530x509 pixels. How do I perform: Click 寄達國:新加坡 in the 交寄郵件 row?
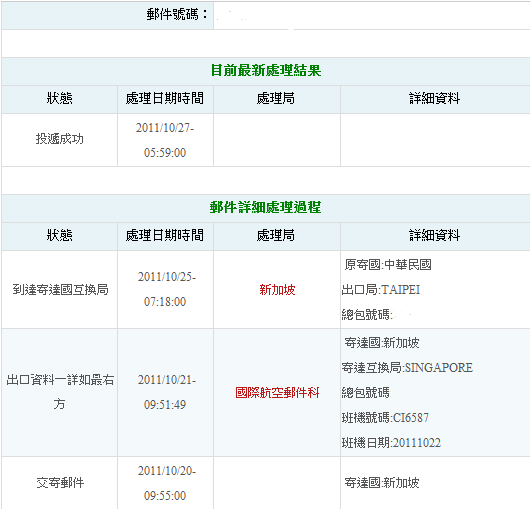[x=382, y=483]
